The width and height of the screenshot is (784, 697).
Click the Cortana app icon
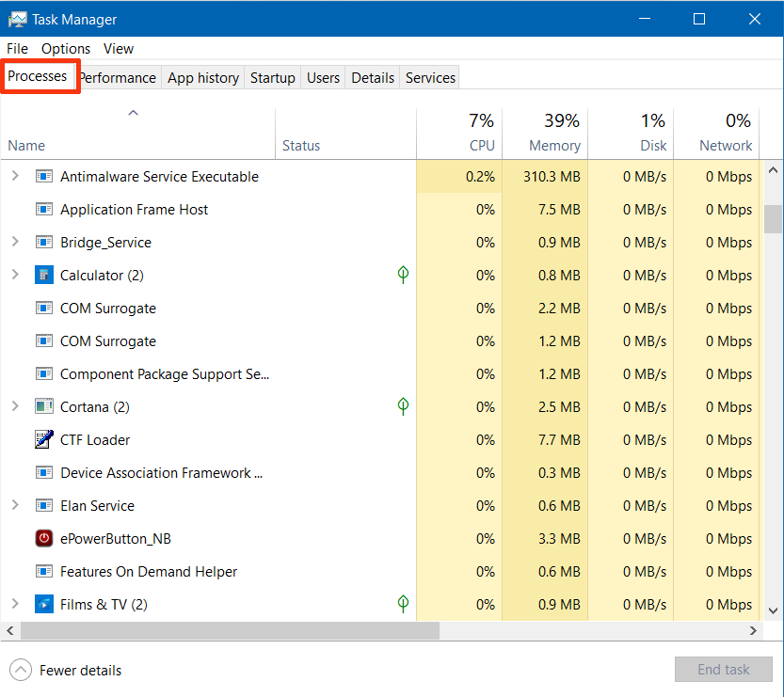[44, 406]
